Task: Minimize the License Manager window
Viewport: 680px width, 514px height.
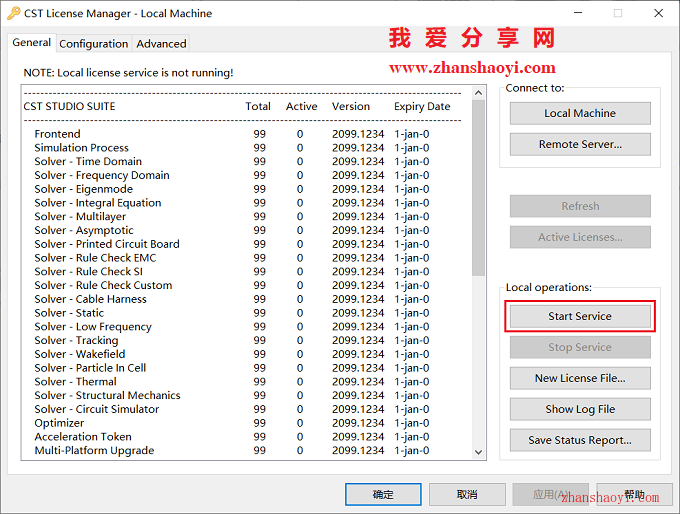Action: coord(578,13)
